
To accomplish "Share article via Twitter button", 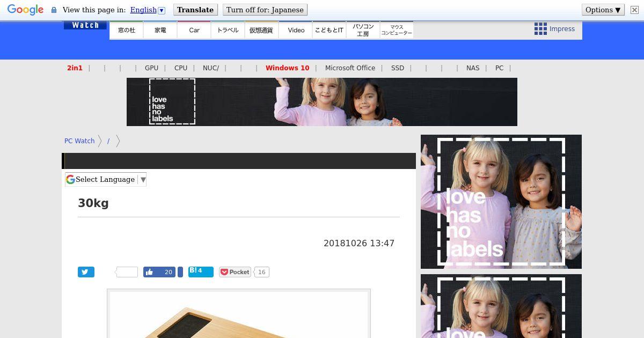I will coord(86,272).
